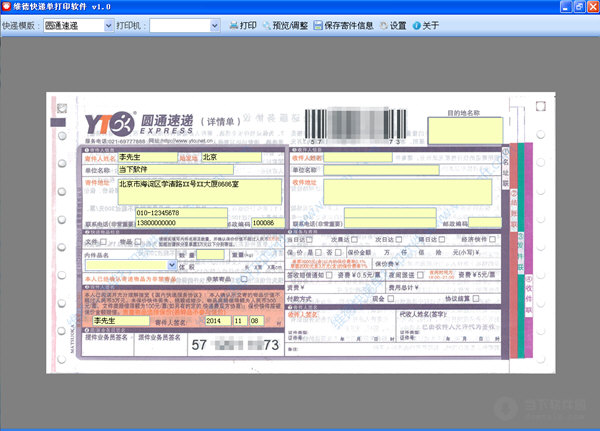
Task: Expand the 快递模版 template dropdown showing 圆通速递
Action: [x=109, y=26]
